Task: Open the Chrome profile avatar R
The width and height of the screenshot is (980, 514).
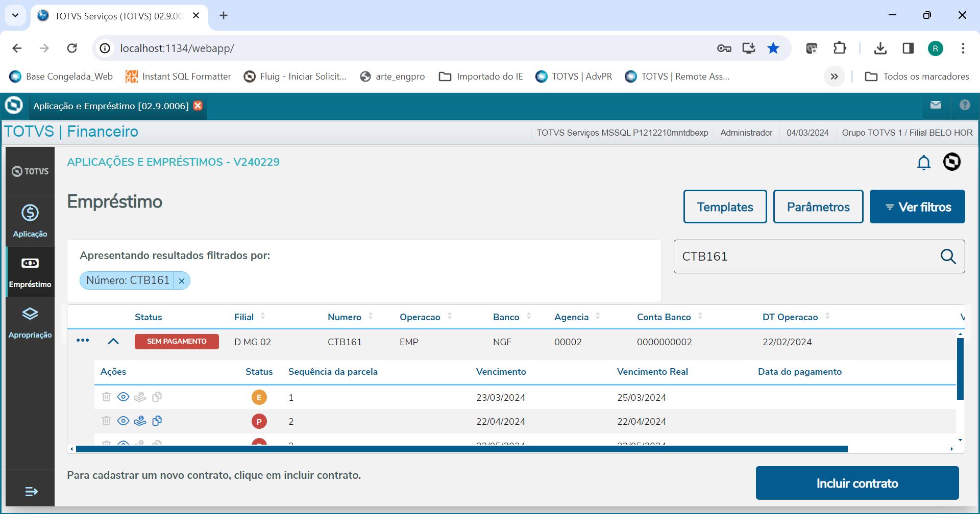Action: (x=935, y=48)
